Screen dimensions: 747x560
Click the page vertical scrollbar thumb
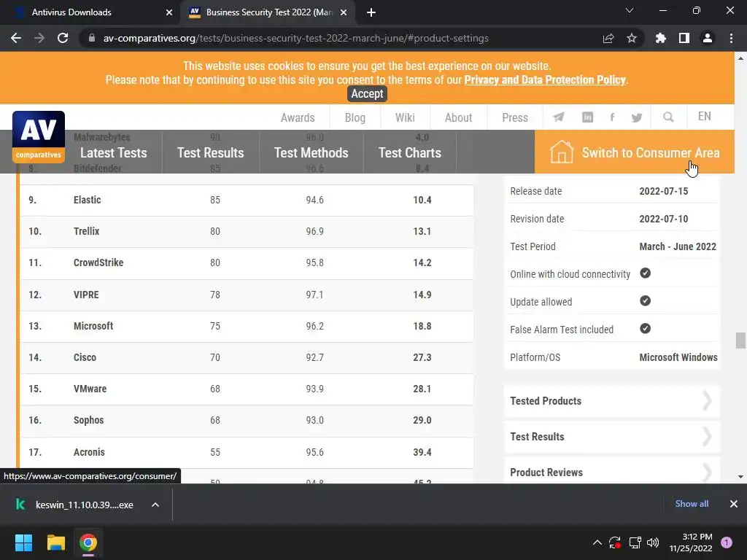click(x=740, y=341)
